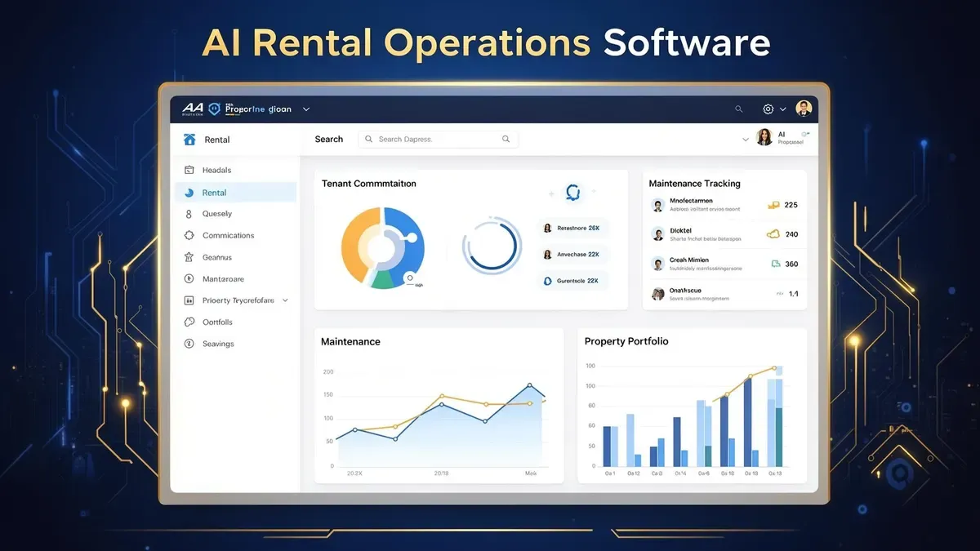Click the shield icon next to the AA logo
The image size is (980, 551).
215,109
